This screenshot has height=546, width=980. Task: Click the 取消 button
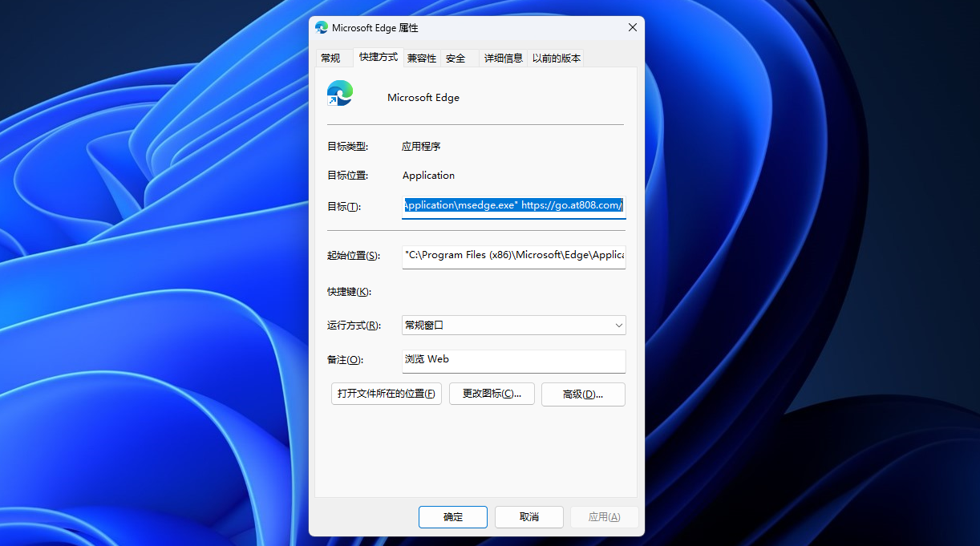pyautogui.click(x=528, y=516)
